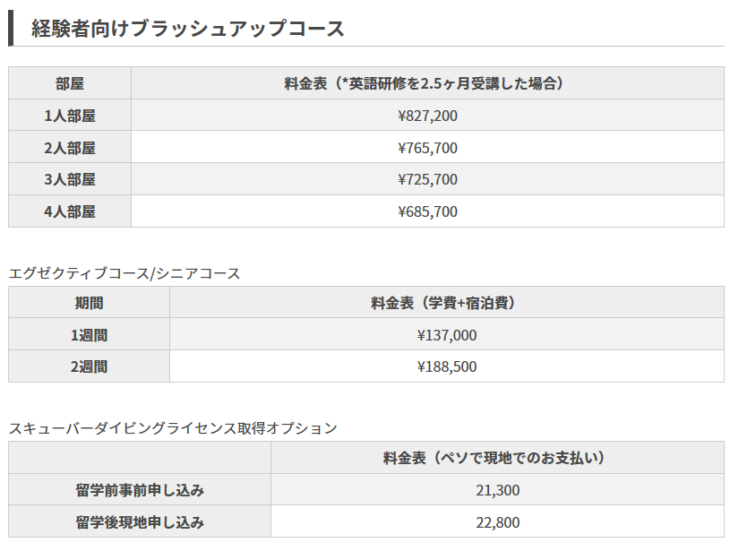Click the ¥725,700 price
This screenshot has height=560, width=730.
(x=427, y=179)
